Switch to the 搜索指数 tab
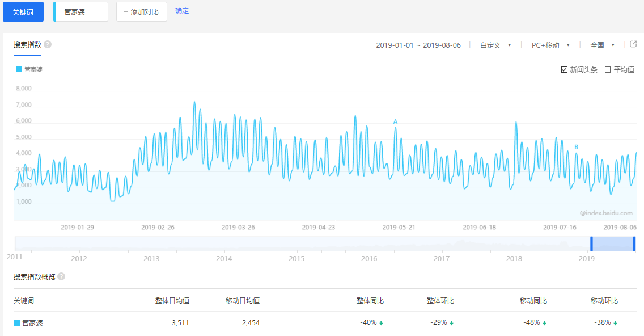The height and width of the screenshot is (336, 644). click(27, 44)
